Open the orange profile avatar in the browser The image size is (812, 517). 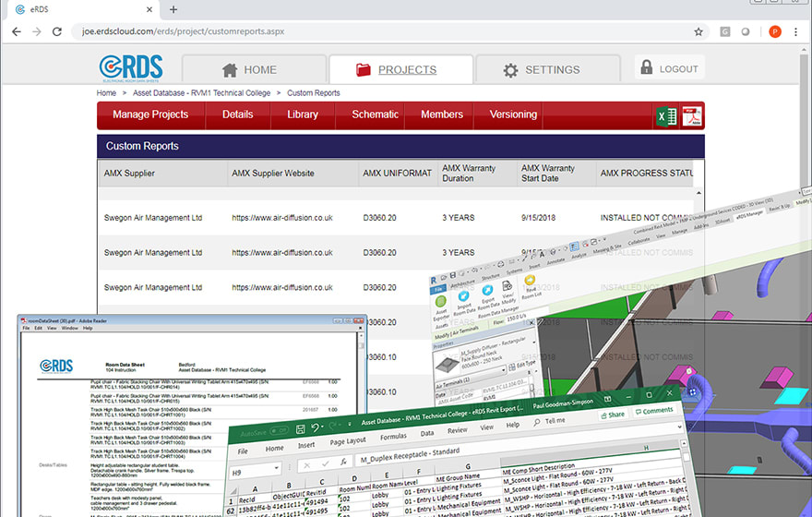click(775, 31)
